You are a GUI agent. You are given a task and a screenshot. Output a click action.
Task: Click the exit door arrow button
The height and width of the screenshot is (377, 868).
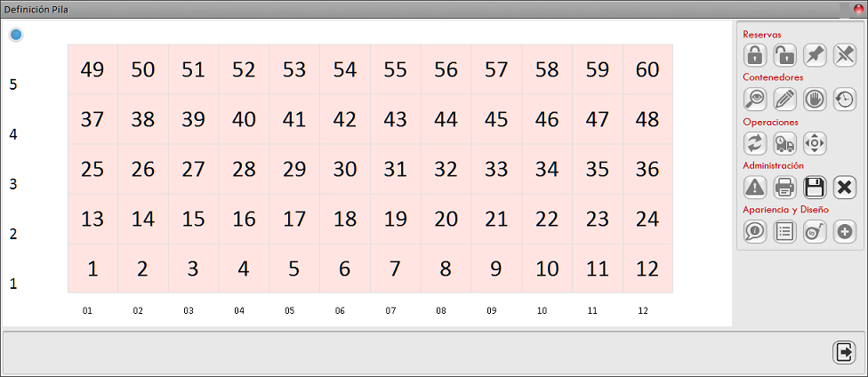pos(844,352)
